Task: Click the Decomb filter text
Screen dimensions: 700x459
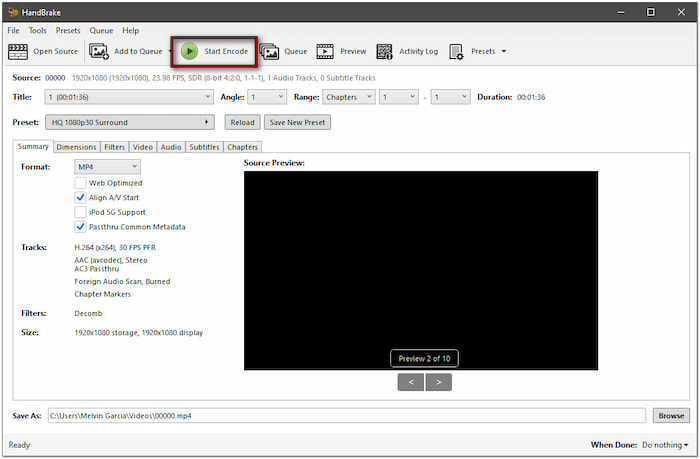Action: pos(88,313)
